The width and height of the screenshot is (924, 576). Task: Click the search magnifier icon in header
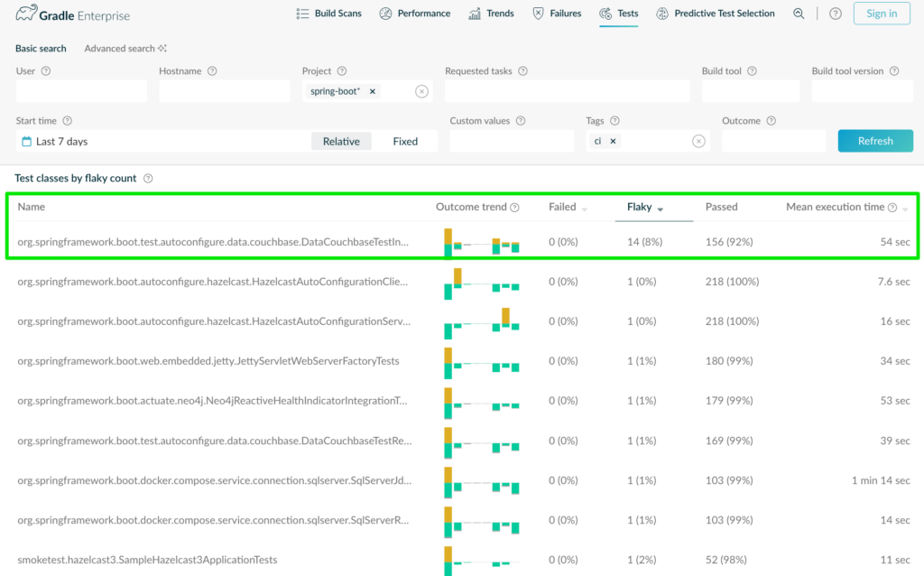point(799,14)
